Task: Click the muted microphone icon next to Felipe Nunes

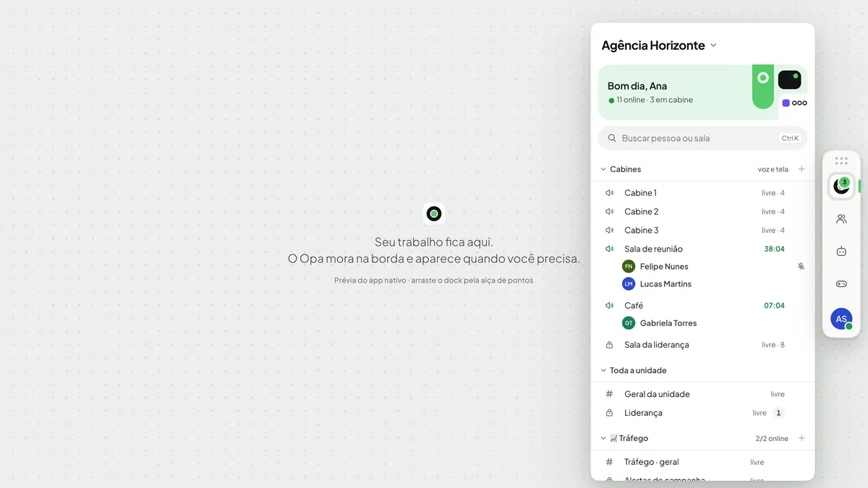Action: coord(801,267)
